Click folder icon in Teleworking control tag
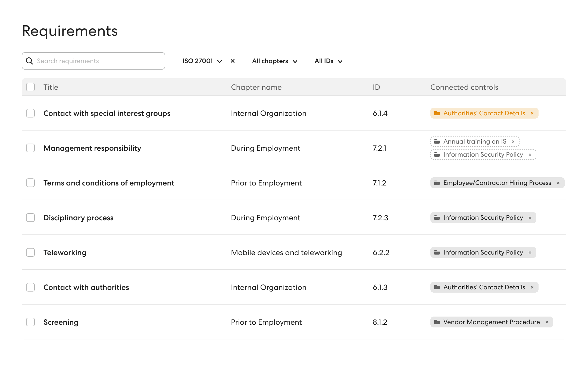The image size is (588, 384). click(x=437, y=252)
